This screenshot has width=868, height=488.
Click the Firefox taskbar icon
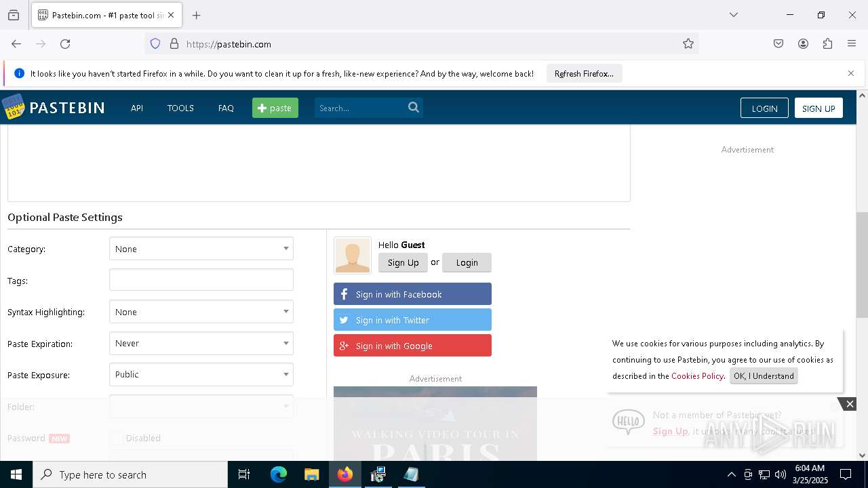345,474
